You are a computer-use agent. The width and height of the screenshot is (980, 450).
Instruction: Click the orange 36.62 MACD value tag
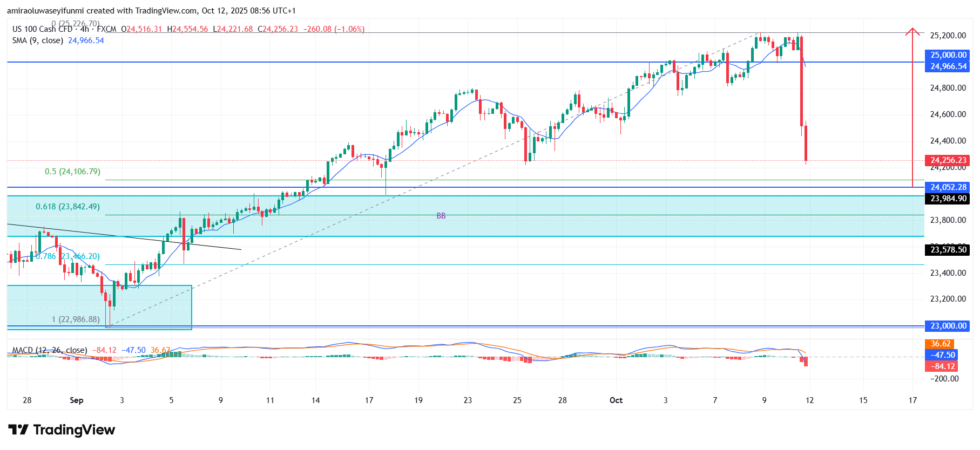[940, 344]
